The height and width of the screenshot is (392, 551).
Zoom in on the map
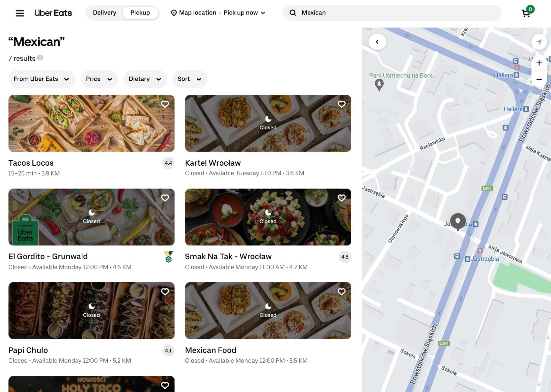pyautogui.click(x=539, y=63)
